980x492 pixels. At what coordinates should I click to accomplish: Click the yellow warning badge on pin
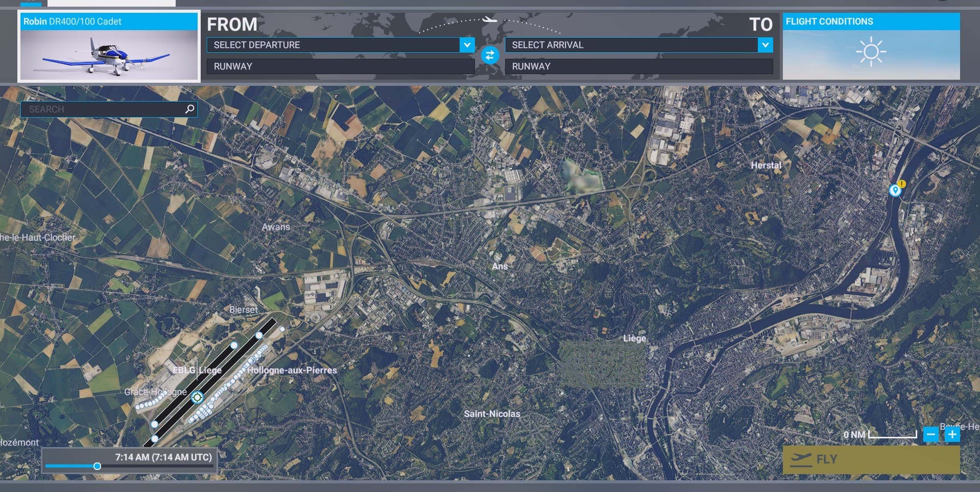click(902, 183)
